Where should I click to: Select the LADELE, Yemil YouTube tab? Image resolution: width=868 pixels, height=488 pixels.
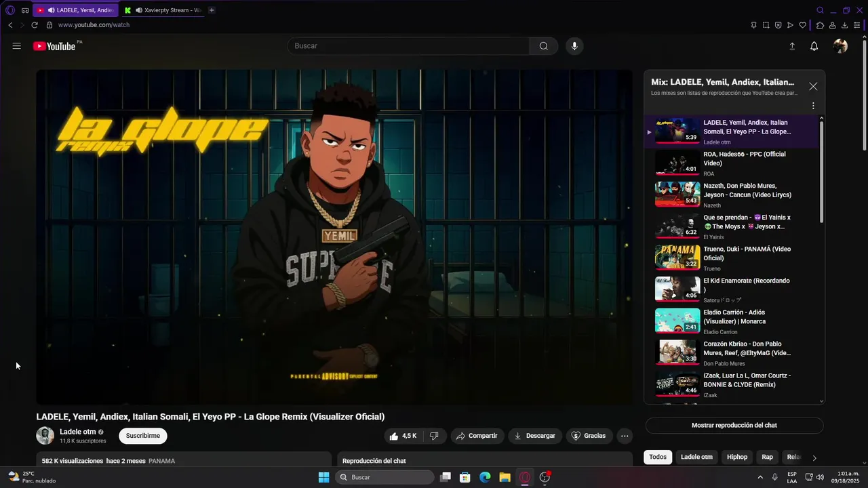75,10
